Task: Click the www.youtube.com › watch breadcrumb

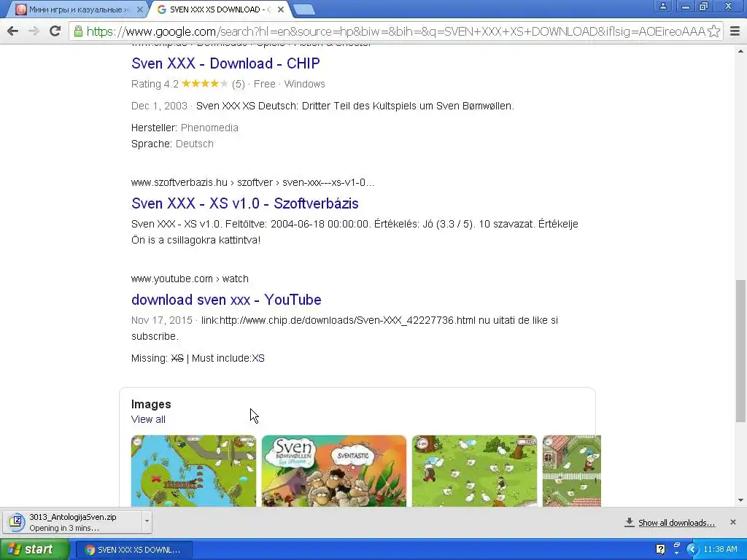Action: (190, 279)
